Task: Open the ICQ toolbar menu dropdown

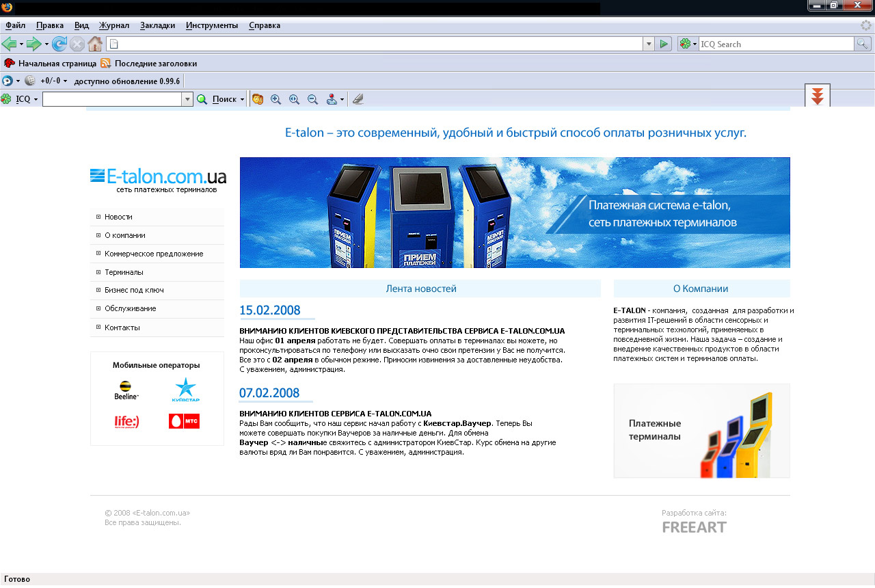Action: click(x=35, y=100)
